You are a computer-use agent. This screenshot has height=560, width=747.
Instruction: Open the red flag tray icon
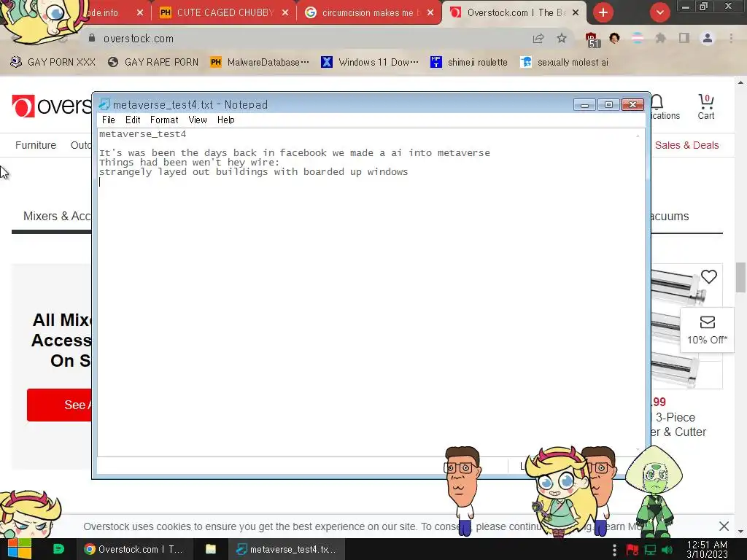[632, 550]
